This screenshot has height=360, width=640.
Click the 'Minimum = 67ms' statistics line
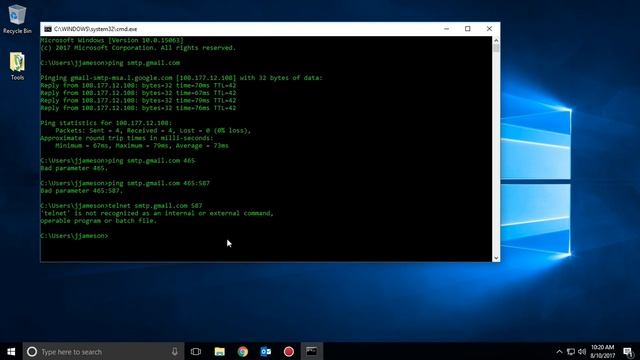tap(142, 146)
